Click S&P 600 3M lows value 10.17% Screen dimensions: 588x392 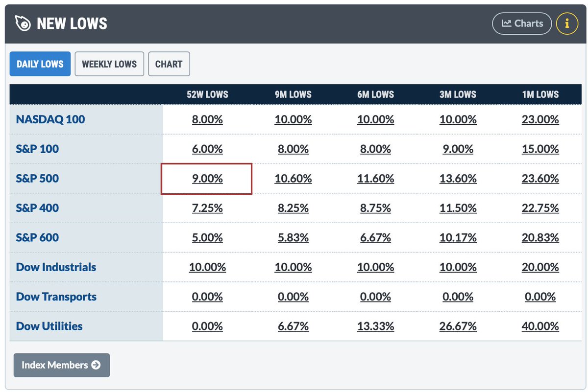click(458, 237)
